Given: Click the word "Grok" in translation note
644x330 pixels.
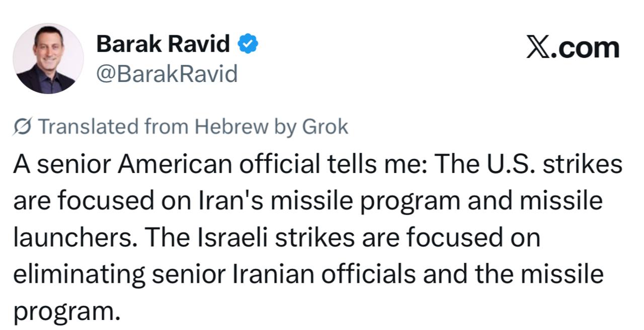Looking at the screenshot, I should tap(325, 127).
